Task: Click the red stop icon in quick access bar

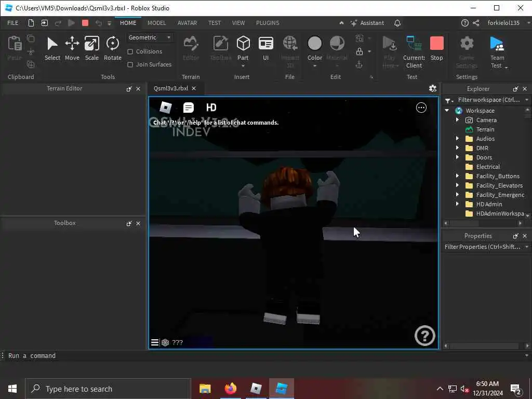Action: [85, 23]
